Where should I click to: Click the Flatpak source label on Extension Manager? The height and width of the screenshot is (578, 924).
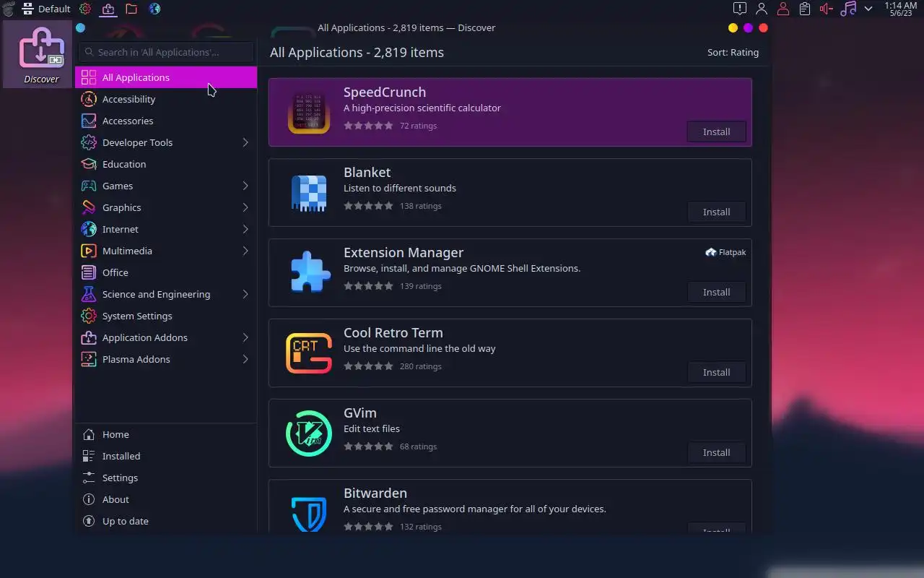pos(725,252)
